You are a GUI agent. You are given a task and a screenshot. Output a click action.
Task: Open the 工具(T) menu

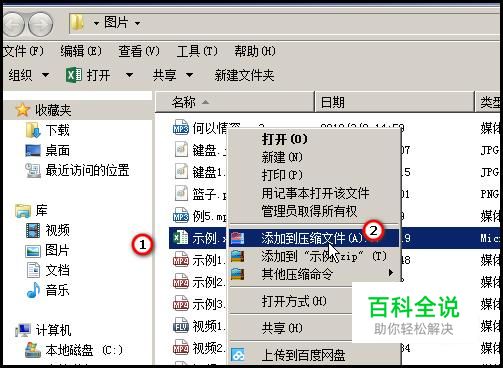click(x=197, y=51)
